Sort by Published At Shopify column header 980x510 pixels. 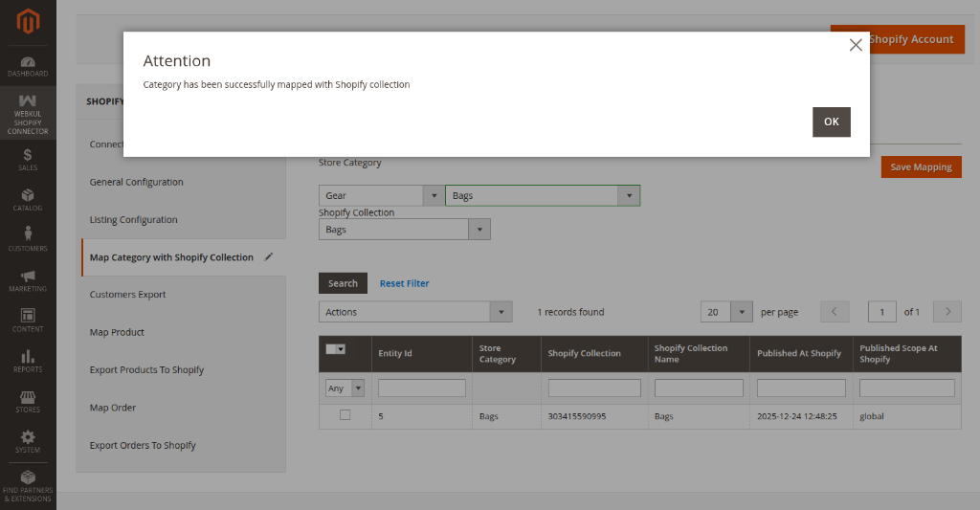801,354
